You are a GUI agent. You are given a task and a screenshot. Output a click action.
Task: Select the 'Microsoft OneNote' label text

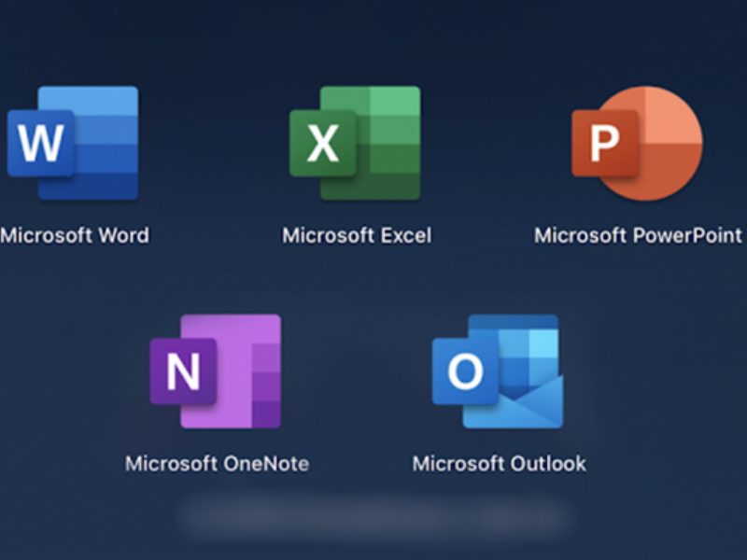click(x=218, y=463)
